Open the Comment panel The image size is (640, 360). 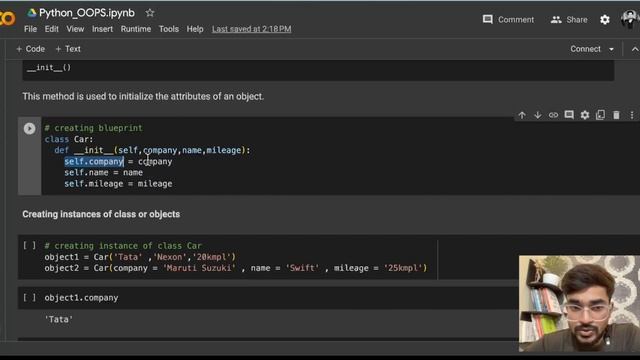(508, 20)
